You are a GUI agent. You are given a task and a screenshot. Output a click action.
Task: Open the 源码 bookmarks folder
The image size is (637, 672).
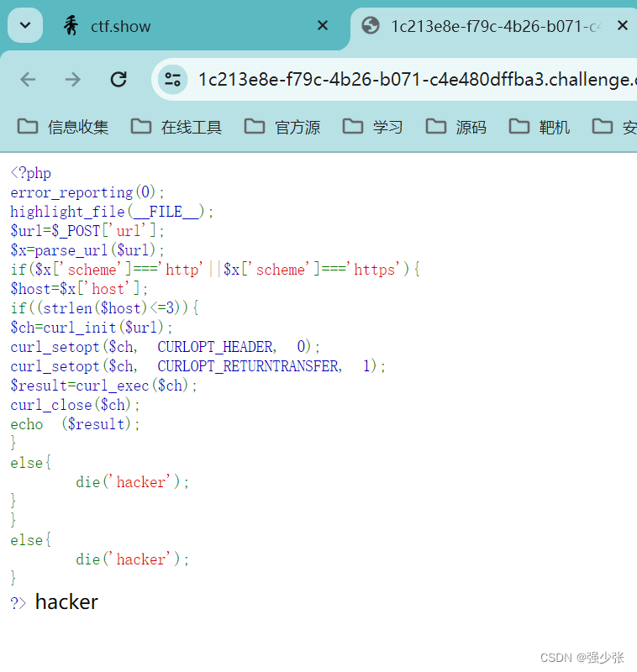[456, 127]
